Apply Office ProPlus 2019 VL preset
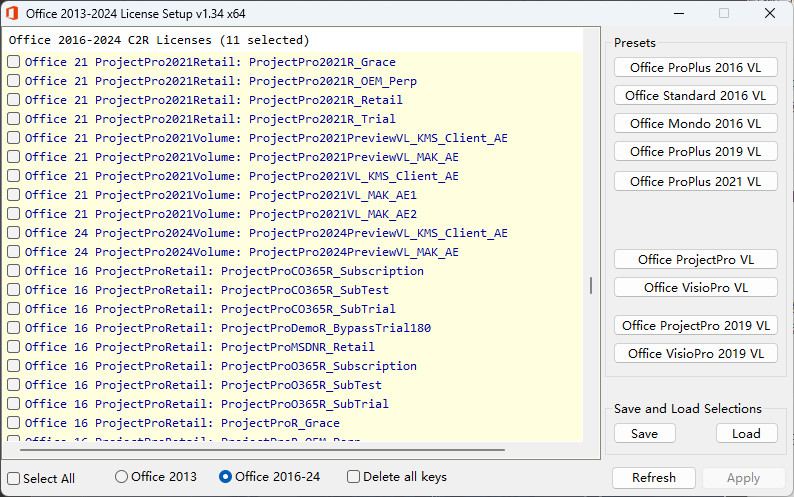This screenshot has height=497, width=794. [x=695, y=151]
